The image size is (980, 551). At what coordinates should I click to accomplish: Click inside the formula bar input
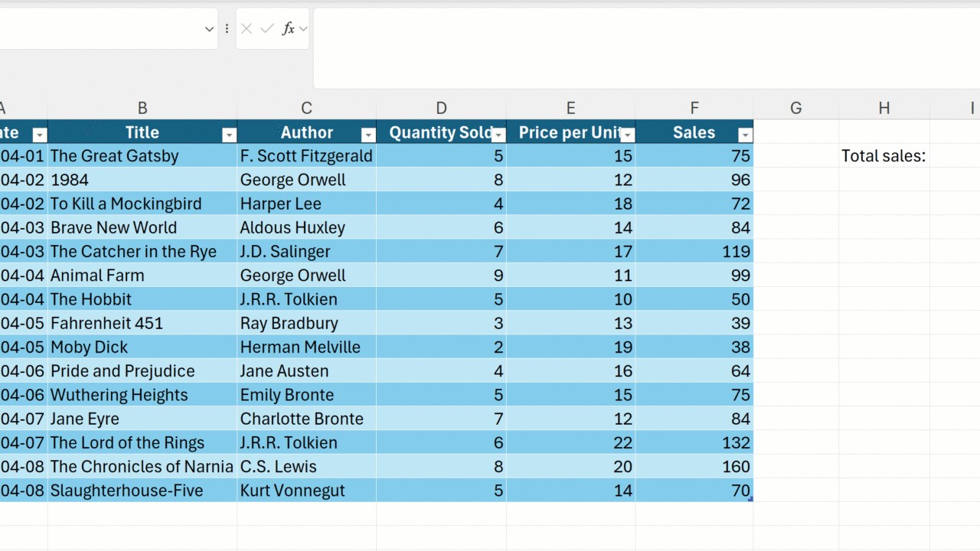[643, 47]
